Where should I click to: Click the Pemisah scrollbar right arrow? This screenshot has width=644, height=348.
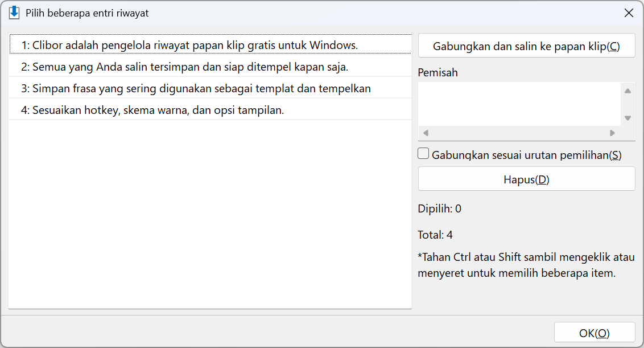click(612, 133)
